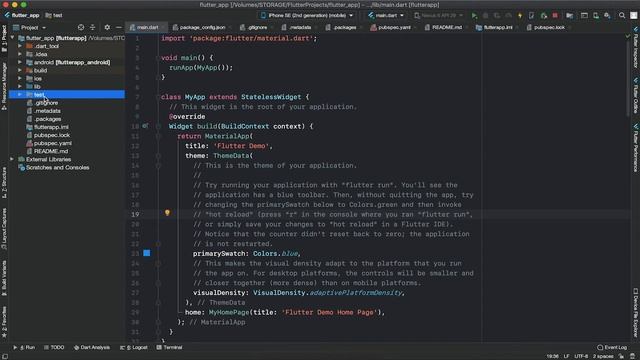Click the locate-in-tree target icon in Project panel

(81, 27)
